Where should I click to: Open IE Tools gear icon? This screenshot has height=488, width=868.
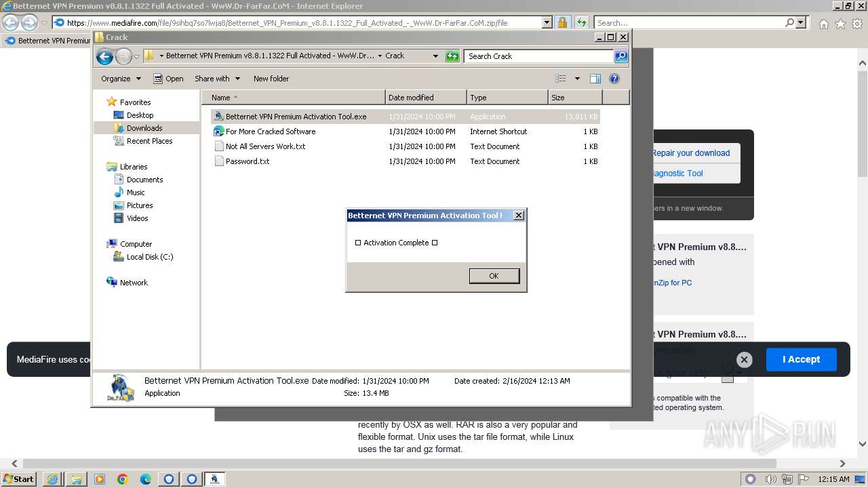(857, 24)
